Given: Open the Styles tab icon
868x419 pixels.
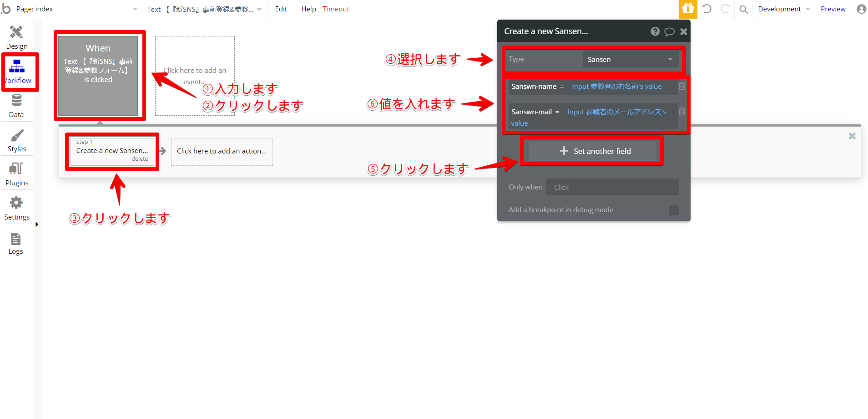Looking at the screenshot, I should [x=16, y=135].
